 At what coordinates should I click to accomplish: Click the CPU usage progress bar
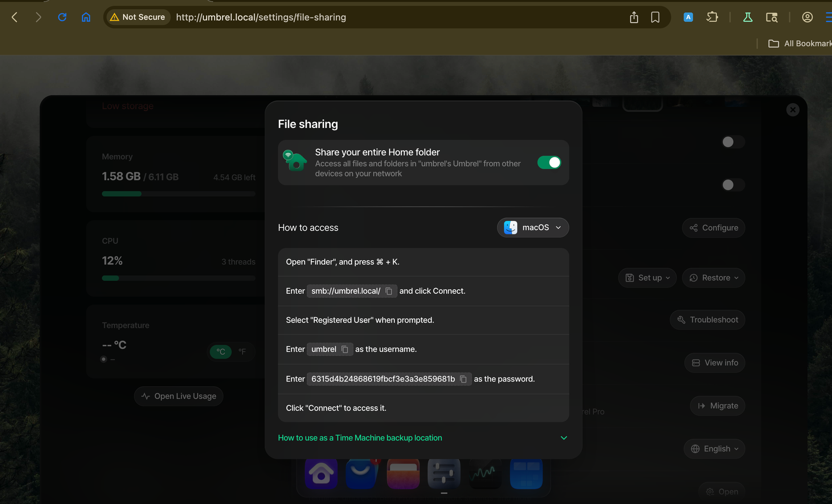(179, 278)
